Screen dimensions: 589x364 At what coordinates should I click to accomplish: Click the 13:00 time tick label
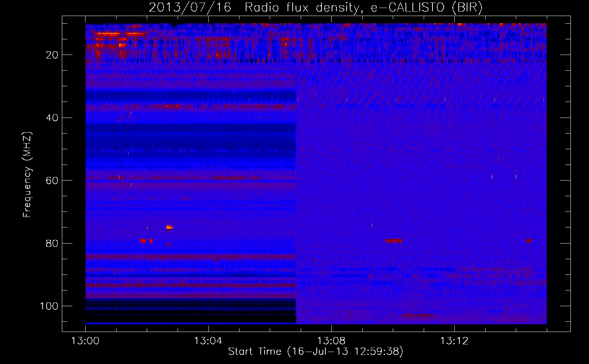pyautogui.click(x=86, y=341)
